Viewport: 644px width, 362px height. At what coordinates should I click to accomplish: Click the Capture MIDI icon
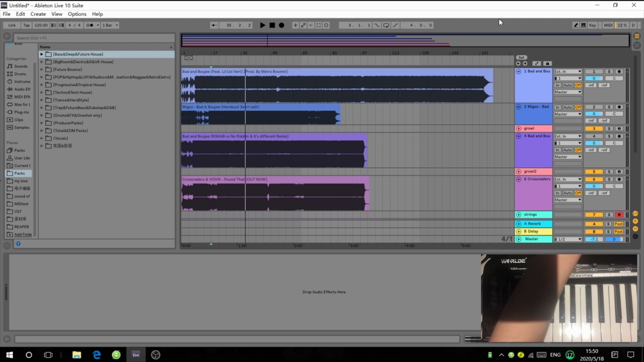[319, 25]
